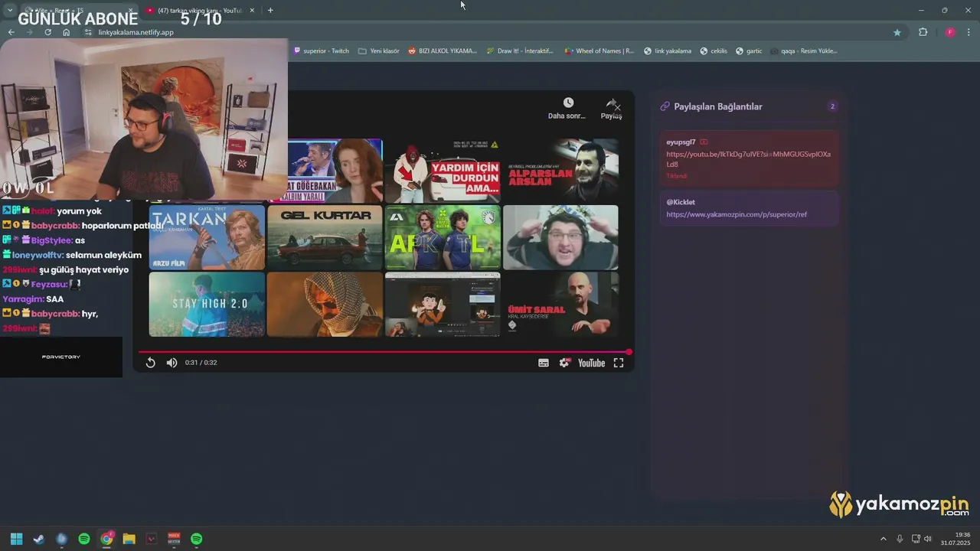Reload the linkyakalama page
The height and width of the screenshot is (551, 980).
tap(48, 32)
